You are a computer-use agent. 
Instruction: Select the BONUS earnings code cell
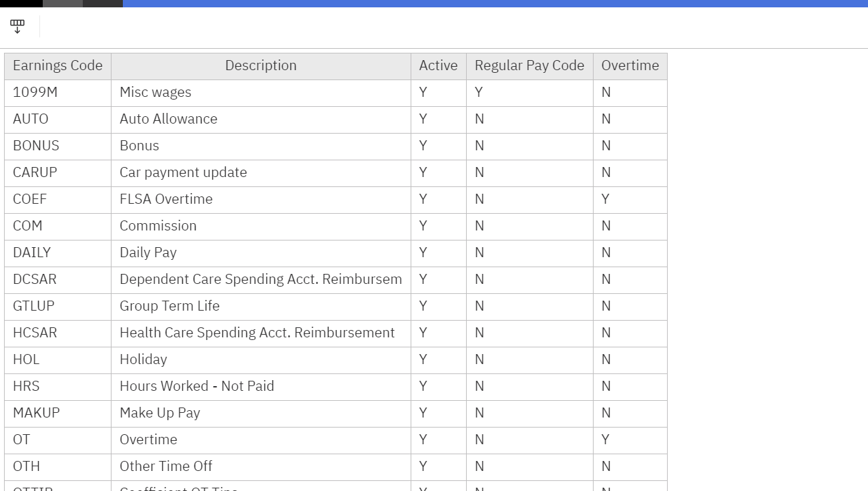click(x=57, y=146)
